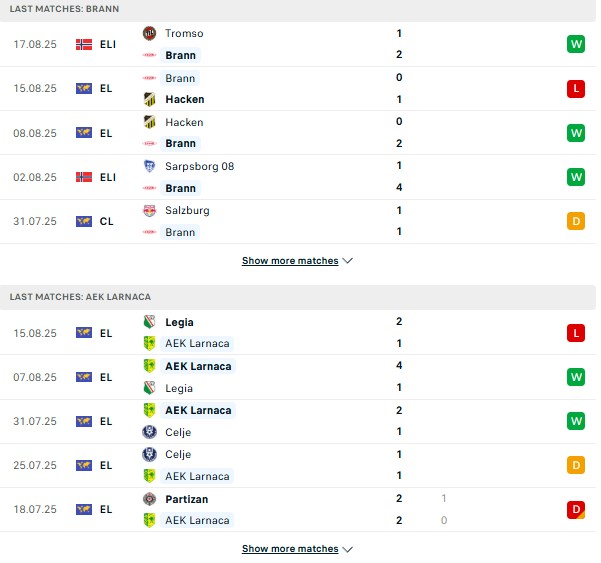This screenshot has width=601, height=563.
Task: Click the orange D badge for Salzburg match
Action: [575, 221]
